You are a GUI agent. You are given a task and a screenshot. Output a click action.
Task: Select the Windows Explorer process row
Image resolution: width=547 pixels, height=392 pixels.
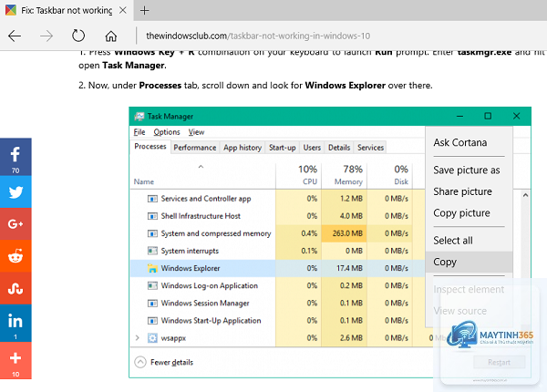[x=277, y=268]
